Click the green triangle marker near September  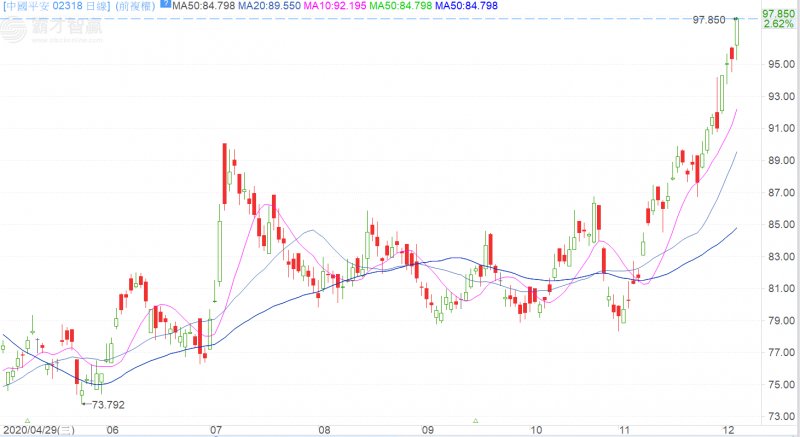click(x=475, y=420)
